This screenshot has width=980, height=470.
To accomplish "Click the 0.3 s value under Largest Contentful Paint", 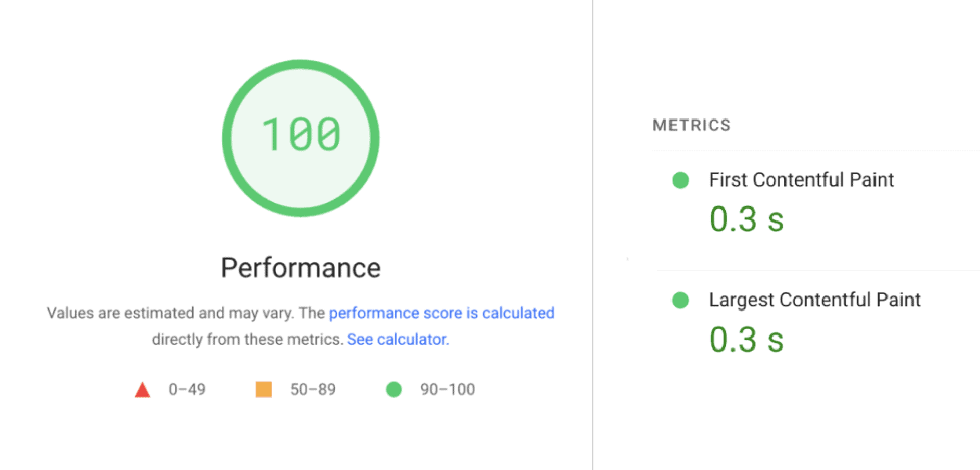I will point(745,339).
